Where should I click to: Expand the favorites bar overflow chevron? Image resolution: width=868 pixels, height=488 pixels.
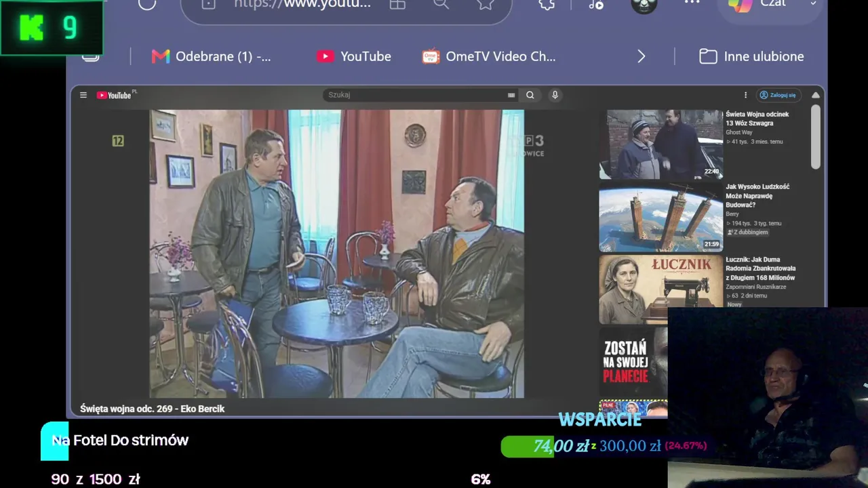click(x=642, y=56)
